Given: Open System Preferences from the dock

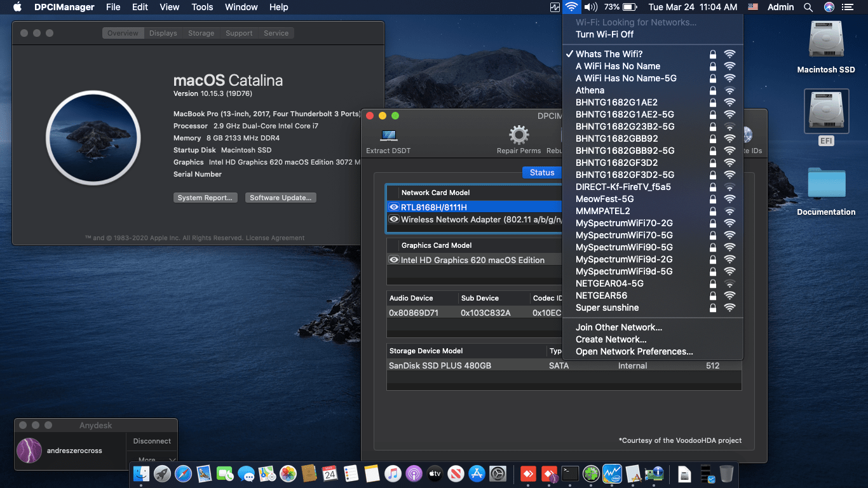Looking at the screenshot, I should (498, 473).
